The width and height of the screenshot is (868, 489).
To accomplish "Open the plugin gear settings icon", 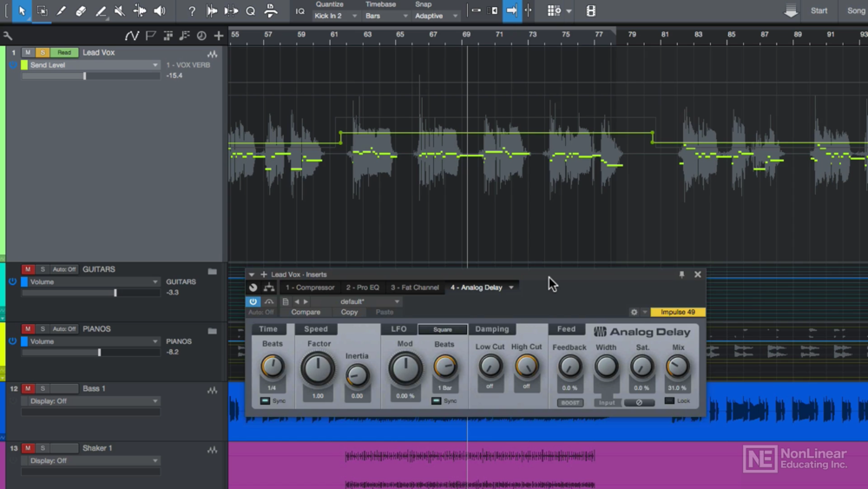I will (x=634, y=312).
